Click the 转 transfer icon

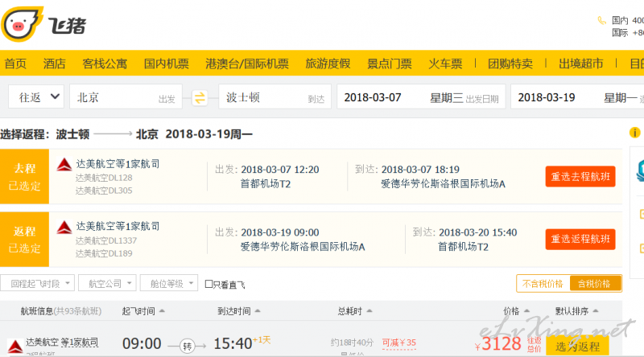(188, 347)
